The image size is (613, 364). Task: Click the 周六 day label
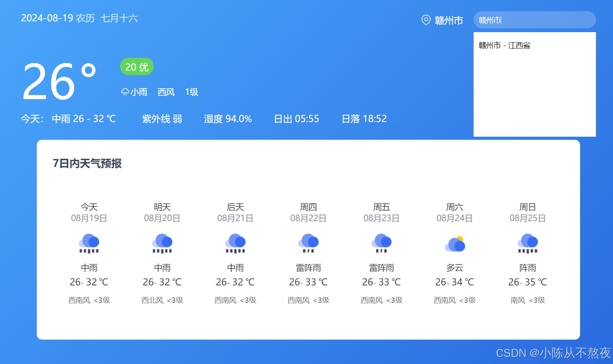click(x=455, y=207)
